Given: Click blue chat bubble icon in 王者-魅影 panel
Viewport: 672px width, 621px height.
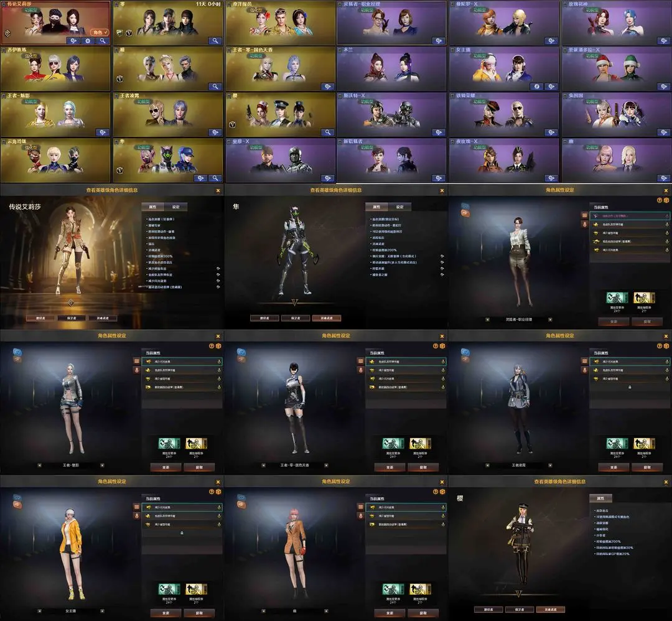Looking at the screenshot, I should [17, 352].
